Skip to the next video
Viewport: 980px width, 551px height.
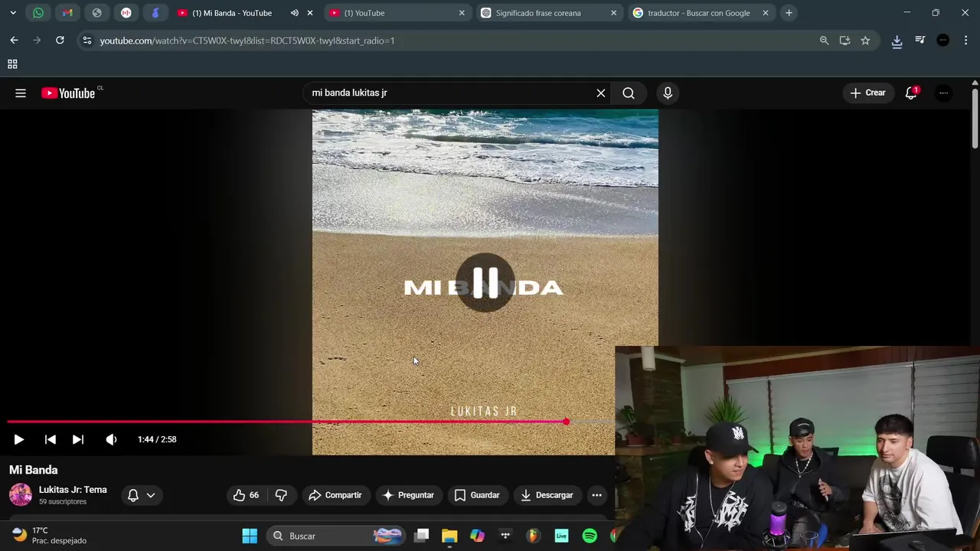[x=78, y=439]
